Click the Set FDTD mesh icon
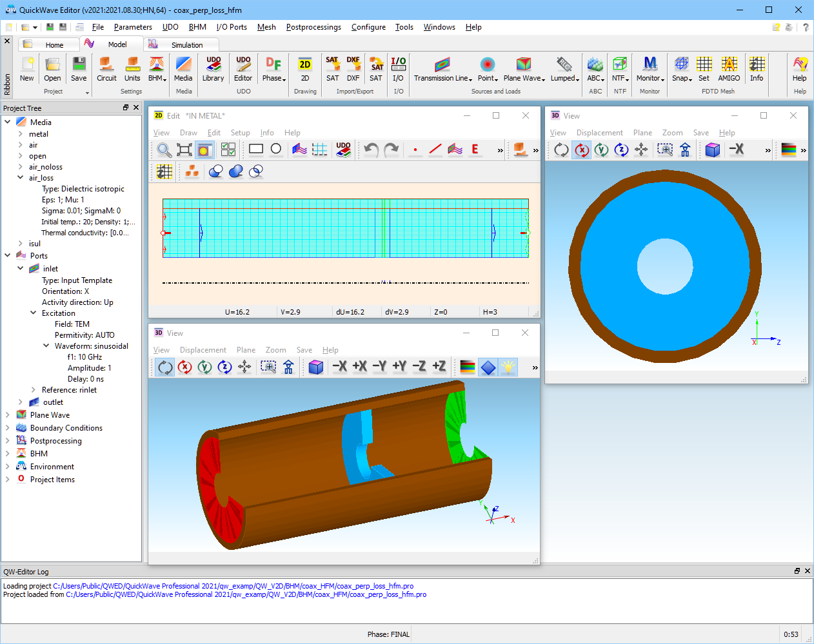814x644 pixels. [x=704, y=69]
